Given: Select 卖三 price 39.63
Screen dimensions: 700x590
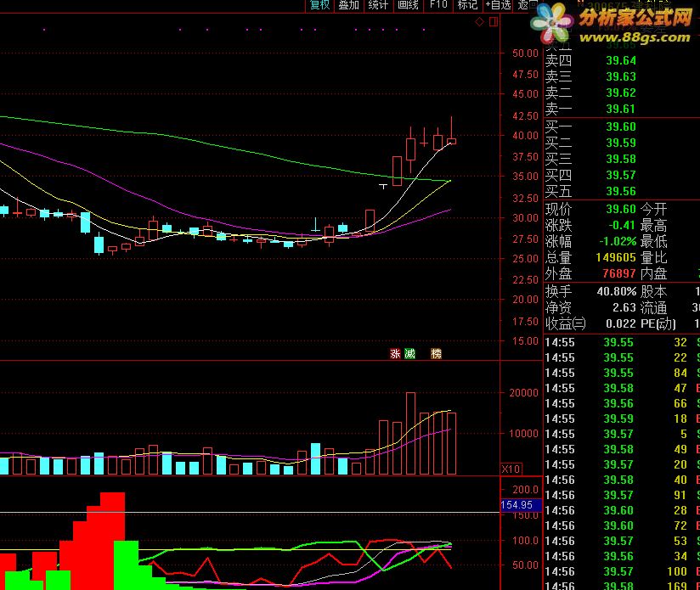Looking at the screenshot, I should pos(620,76).
